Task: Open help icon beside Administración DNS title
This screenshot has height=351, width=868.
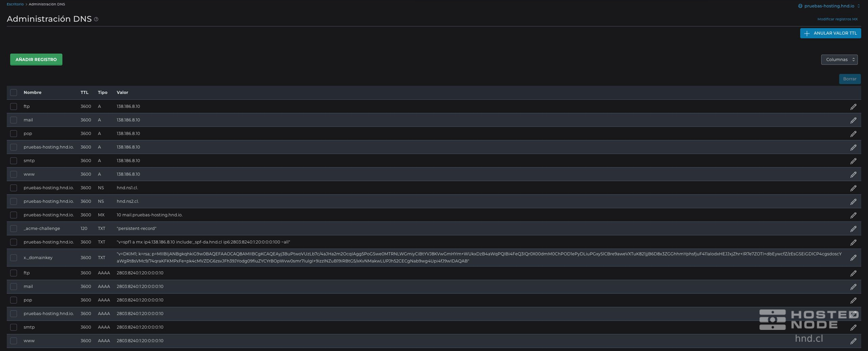Action: coord(96,19)
